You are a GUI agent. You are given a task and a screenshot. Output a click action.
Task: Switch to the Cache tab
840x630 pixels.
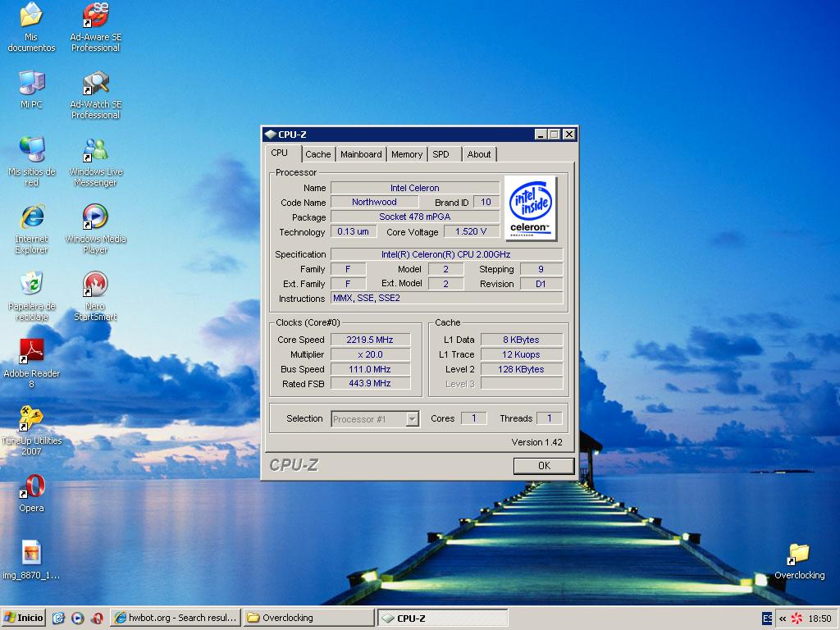click(318, 154)
